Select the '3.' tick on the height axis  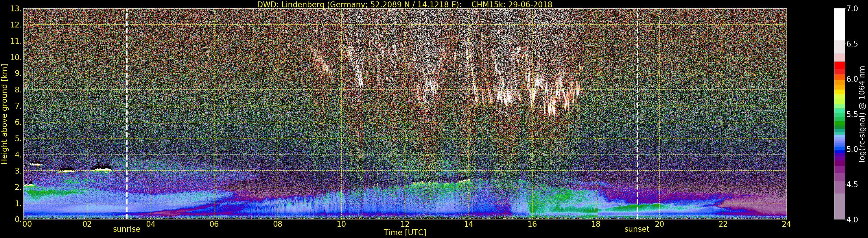click(18, 171)
